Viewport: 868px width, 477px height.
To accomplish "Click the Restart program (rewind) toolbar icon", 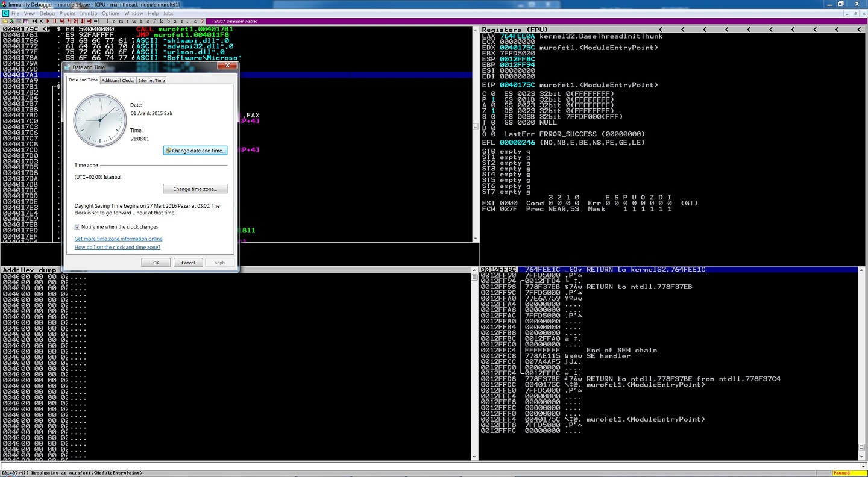I will 34,21.
